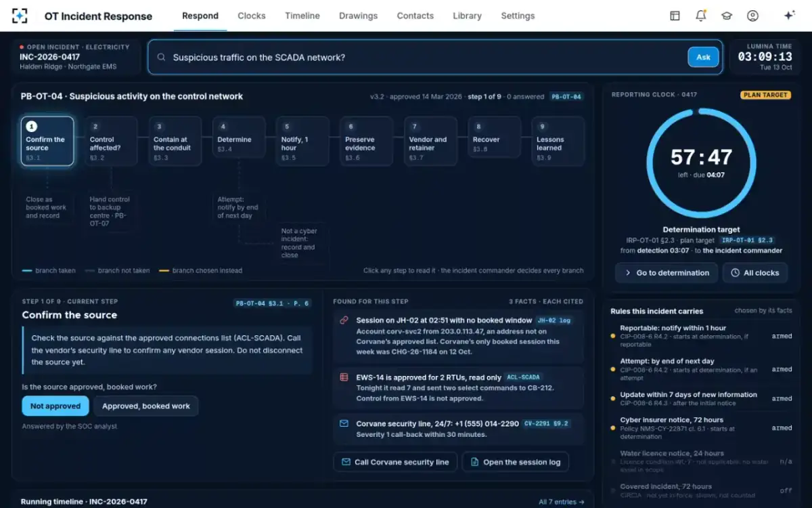Click the PB-OT-04 playbook tag
Viewport: 812px width, 508px height.
coord(566,97)
